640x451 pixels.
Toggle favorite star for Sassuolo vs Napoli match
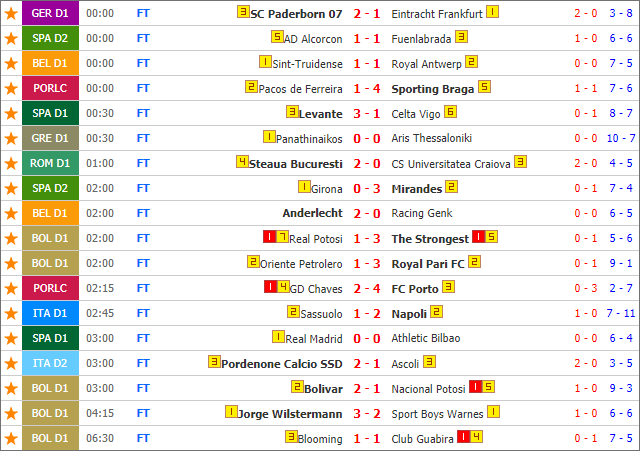(x=11, y=313)
